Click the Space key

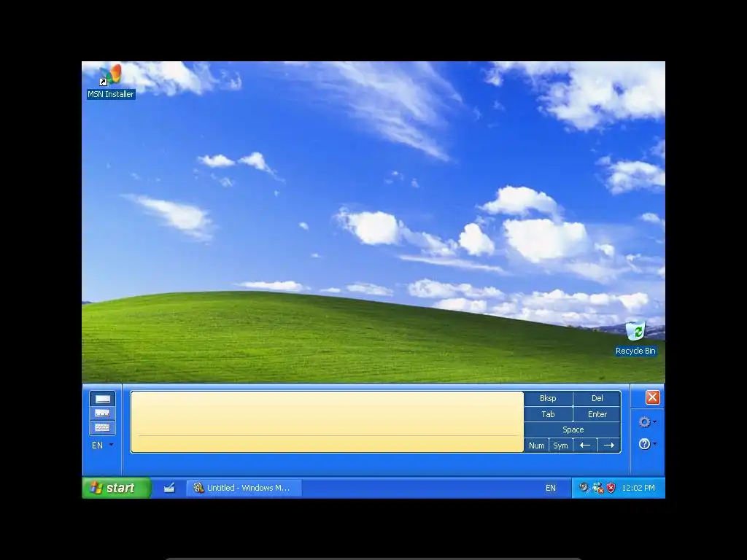click(x=573, y=429)
